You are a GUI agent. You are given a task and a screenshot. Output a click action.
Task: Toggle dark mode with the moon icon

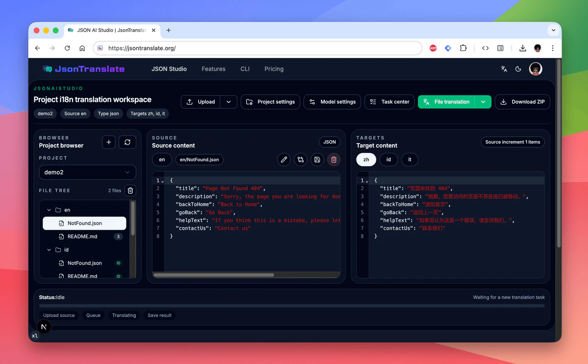pyautogui.click(x=518, y=69)
